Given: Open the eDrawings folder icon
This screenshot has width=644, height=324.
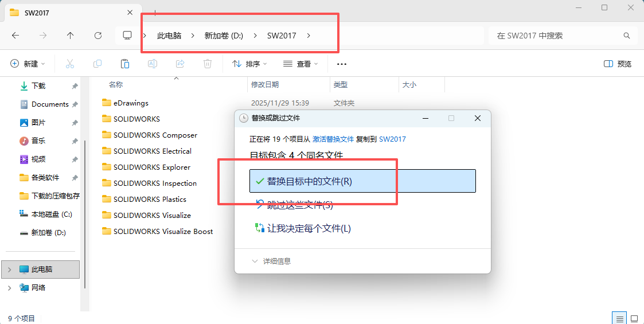Looking at the screenshot, I should click(107, 103).
